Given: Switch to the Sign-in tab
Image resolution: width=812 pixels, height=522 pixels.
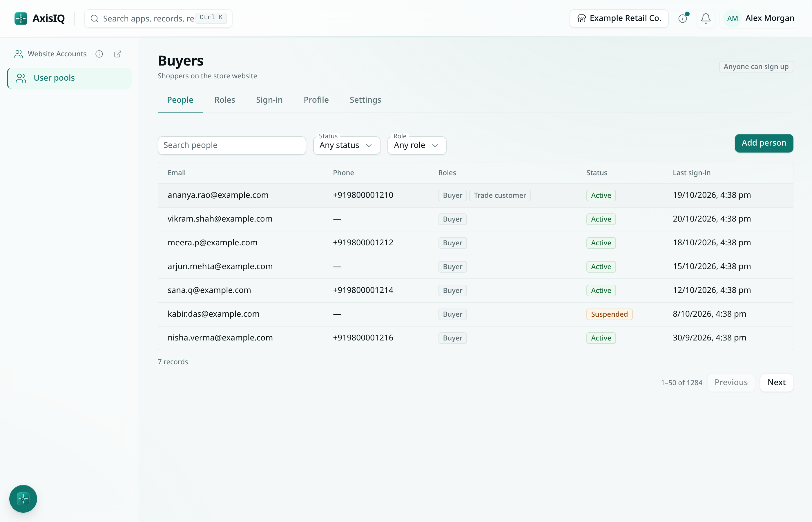Looking at the screenshot, I should pos(269,100).
